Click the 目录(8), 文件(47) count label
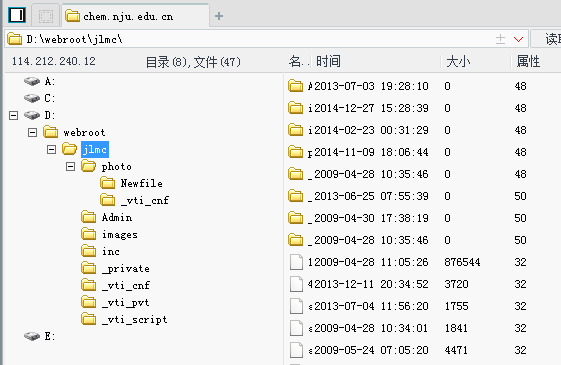The width and height of the screenshot is (561, 365). 193,62
